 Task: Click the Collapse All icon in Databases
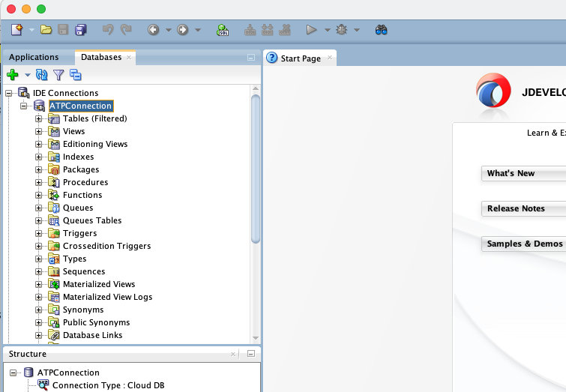76,75
